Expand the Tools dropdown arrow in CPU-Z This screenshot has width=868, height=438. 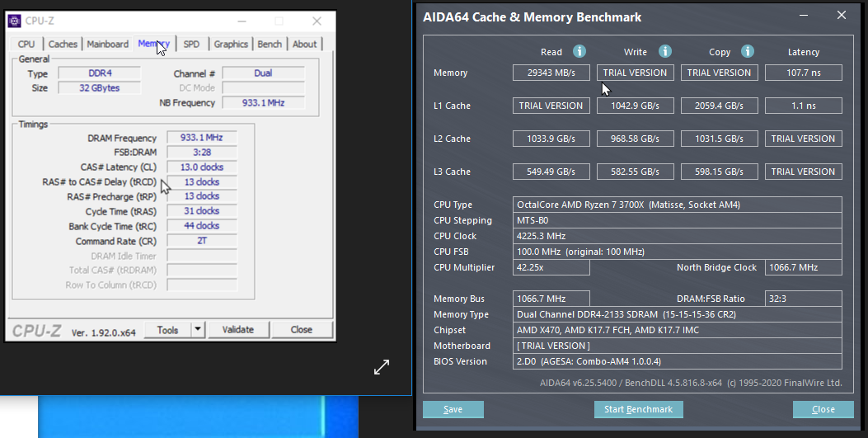(x=198, y=329)
